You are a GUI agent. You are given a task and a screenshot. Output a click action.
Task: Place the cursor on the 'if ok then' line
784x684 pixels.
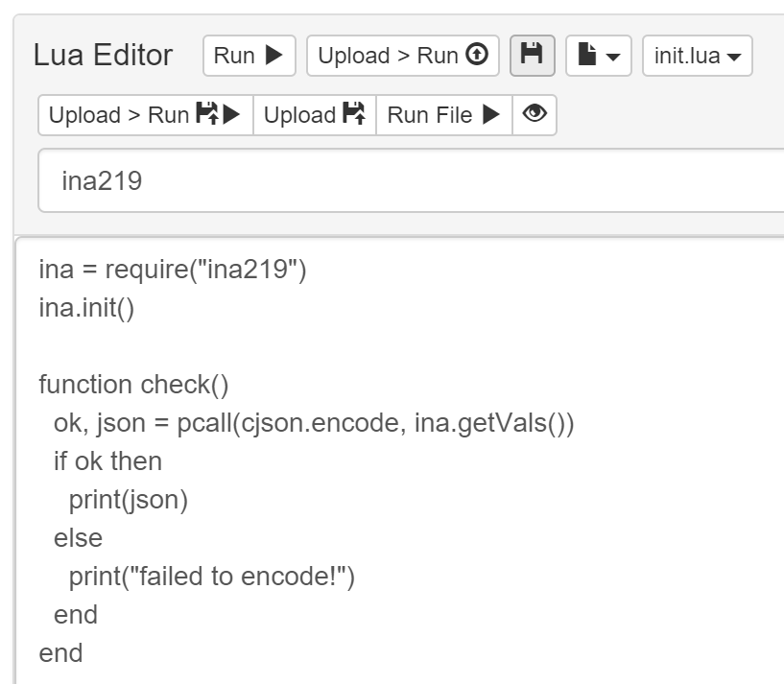tap(107, 461)
